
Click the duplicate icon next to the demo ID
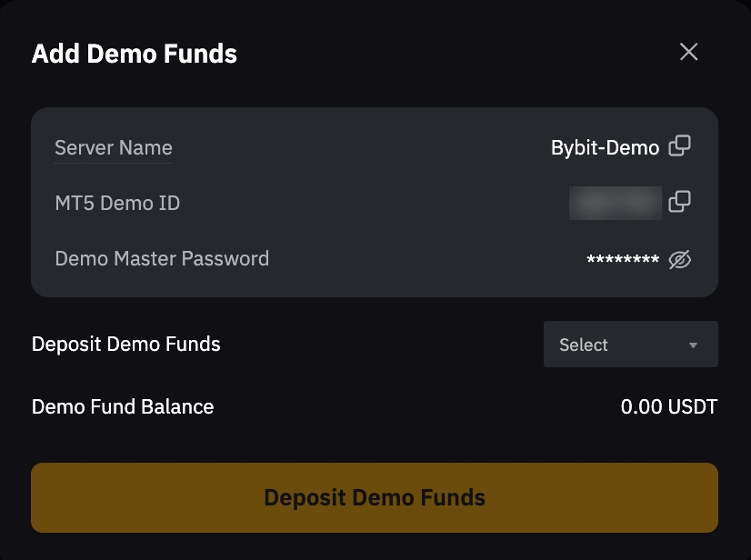(x=678, y=202)
